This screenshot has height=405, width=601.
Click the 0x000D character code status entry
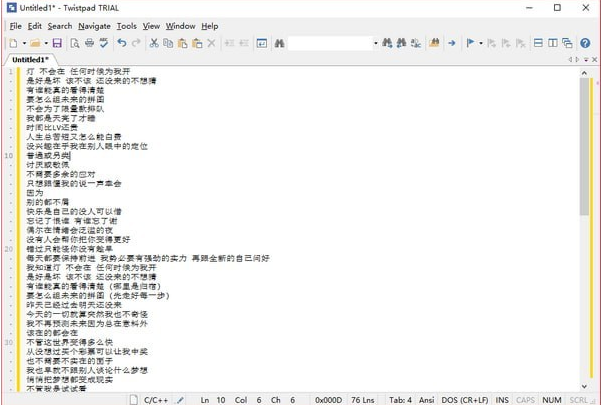328,400
